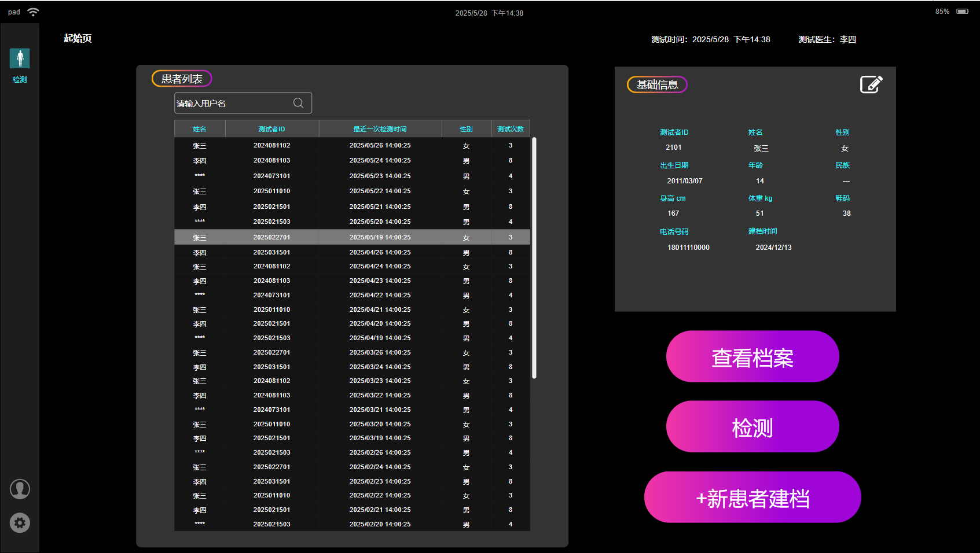The height and width of the screenshot is (553, 980).
Task: Click the edit icon in 基础信息 panel
Action: (x=871, y=84)
